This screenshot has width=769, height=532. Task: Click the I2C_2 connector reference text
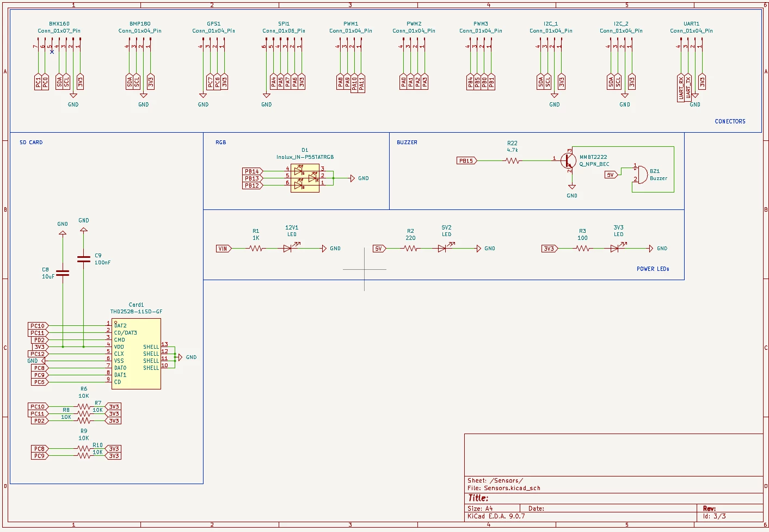point(621,24)
